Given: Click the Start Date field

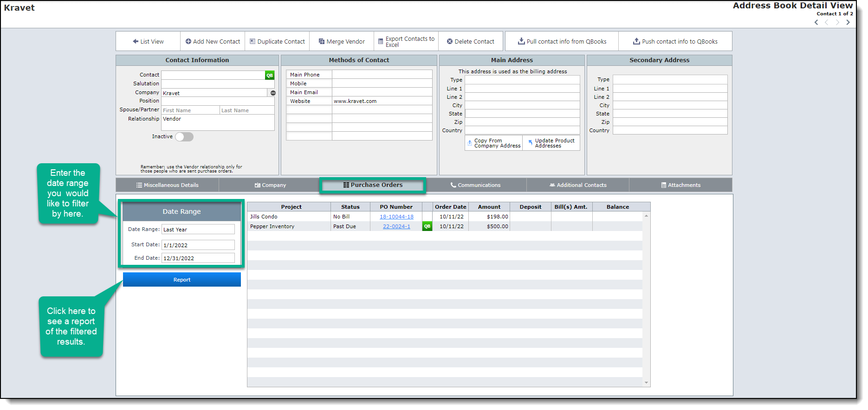Looking at the screenshot, I should click(x=198, y=245).
